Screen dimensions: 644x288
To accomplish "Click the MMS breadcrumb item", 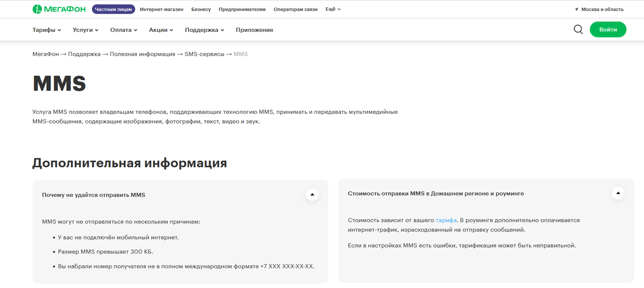I will [240, 54].
